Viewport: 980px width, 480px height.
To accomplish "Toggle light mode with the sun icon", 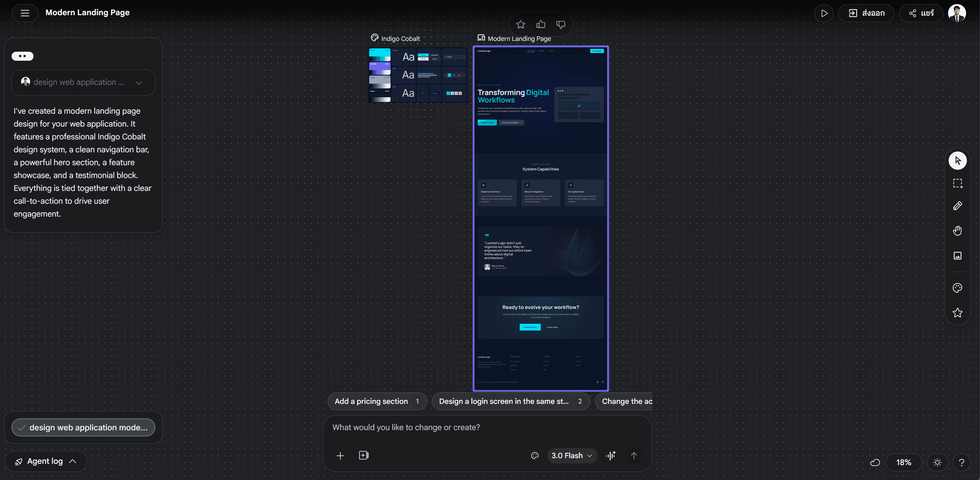I will tap(937, 463).
